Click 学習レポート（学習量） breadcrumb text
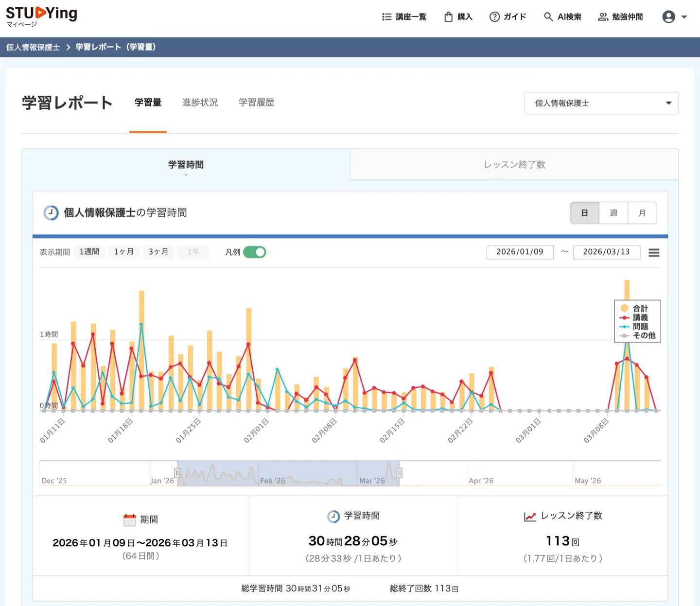700x606 pixels. tap(116, 47)
